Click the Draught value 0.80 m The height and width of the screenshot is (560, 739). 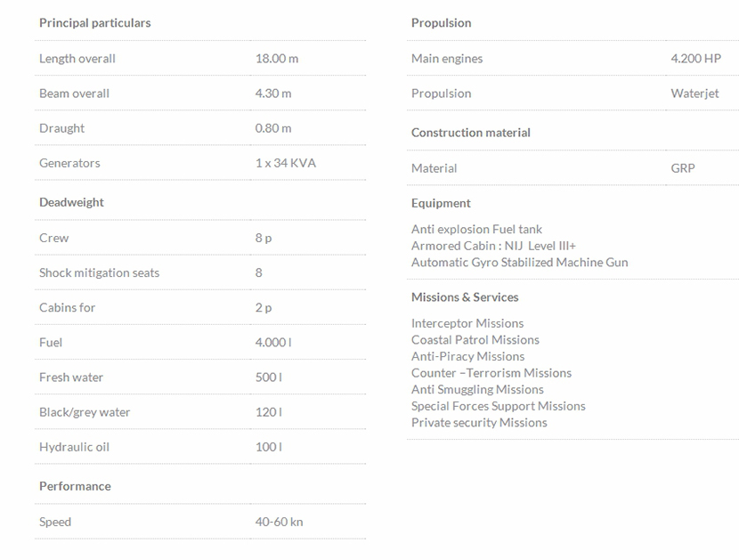click(272, 128)
